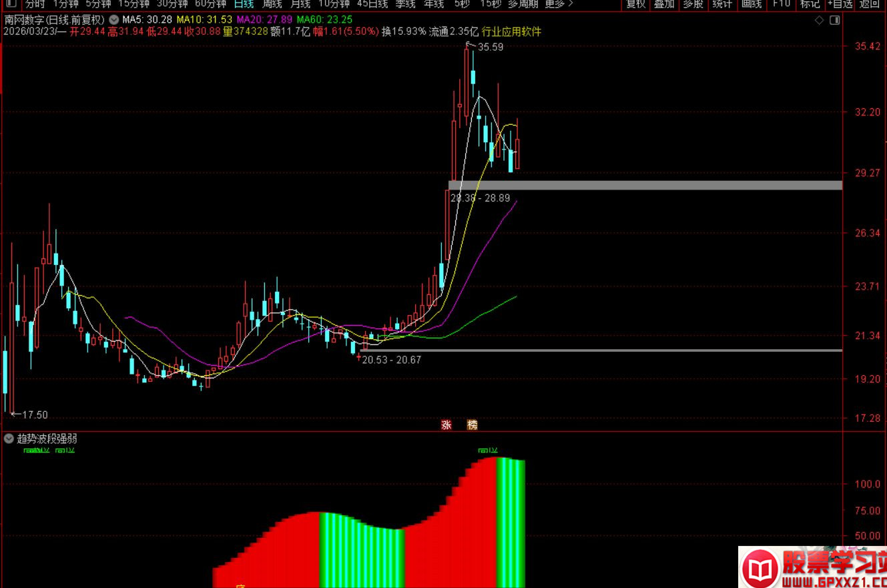Select the 1分钟 period tab
Screen dimensions: 887x588
[x=65, y=4]
